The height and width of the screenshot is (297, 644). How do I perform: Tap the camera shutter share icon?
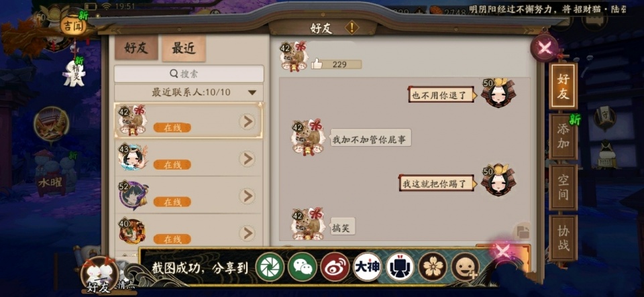270,267
